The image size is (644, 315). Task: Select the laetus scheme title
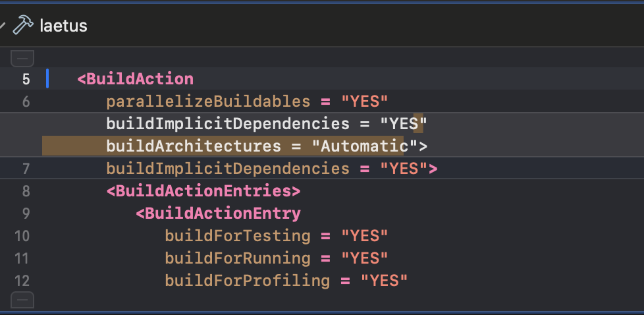pos(64,26)
